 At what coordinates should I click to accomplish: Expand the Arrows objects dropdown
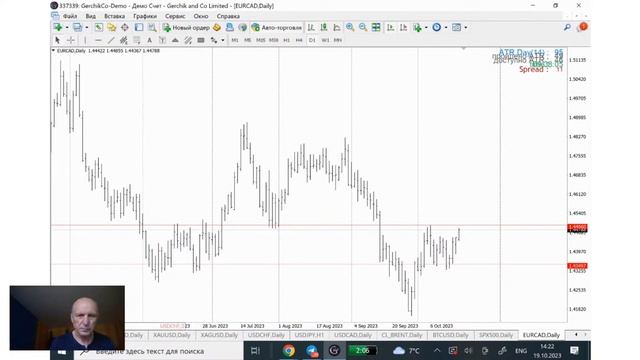(222, 40)
